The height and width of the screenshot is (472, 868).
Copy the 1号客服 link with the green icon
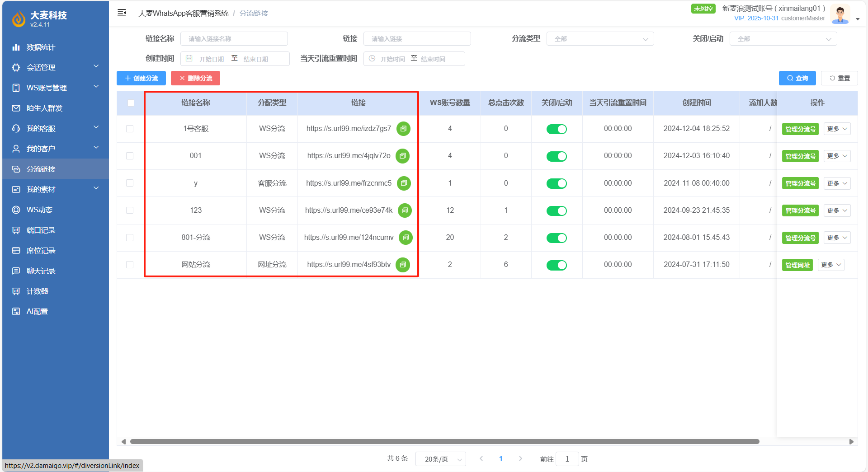(x=403, y=129)
